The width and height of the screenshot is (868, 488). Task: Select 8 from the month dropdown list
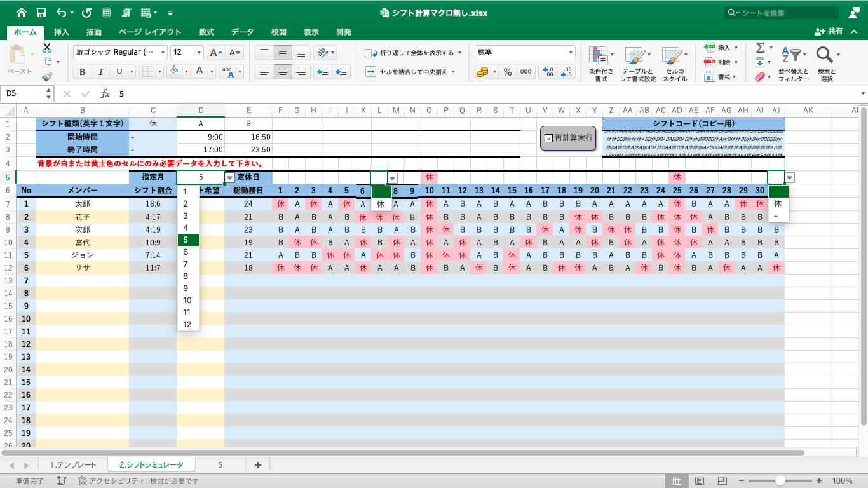pos(186,276)
